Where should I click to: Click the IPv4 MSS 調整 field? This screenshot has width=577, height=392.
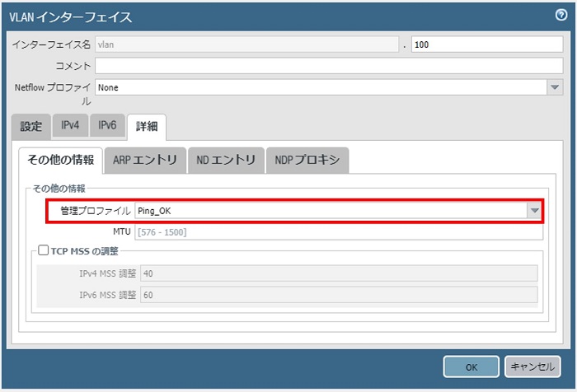tap(339, 273)
